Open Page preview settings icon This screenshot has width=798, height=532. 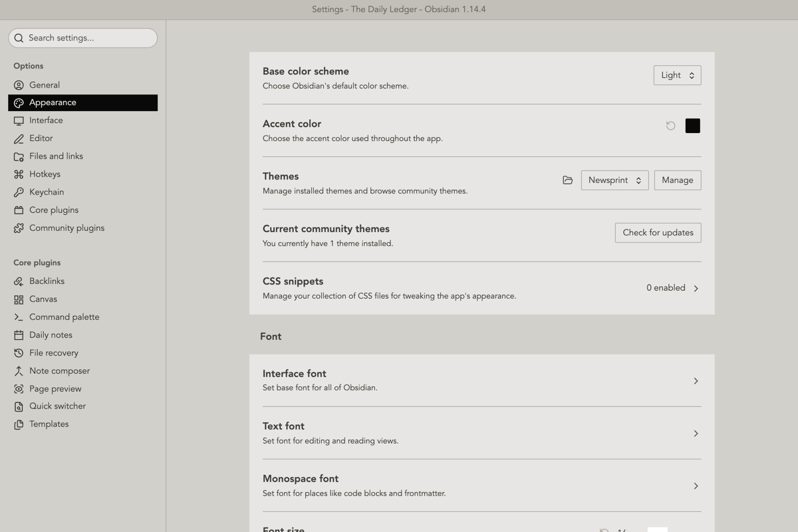[19, 389]
